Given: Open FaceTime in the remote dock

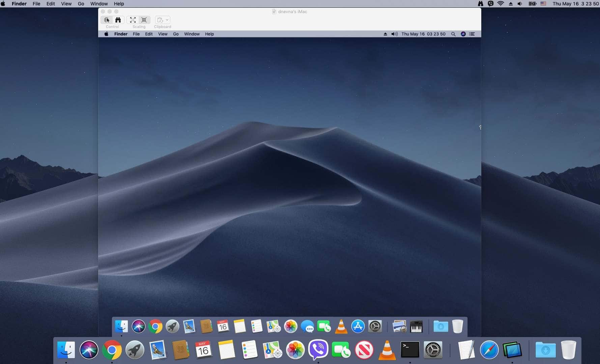Looking at the screenshot, I should (324, 326).
